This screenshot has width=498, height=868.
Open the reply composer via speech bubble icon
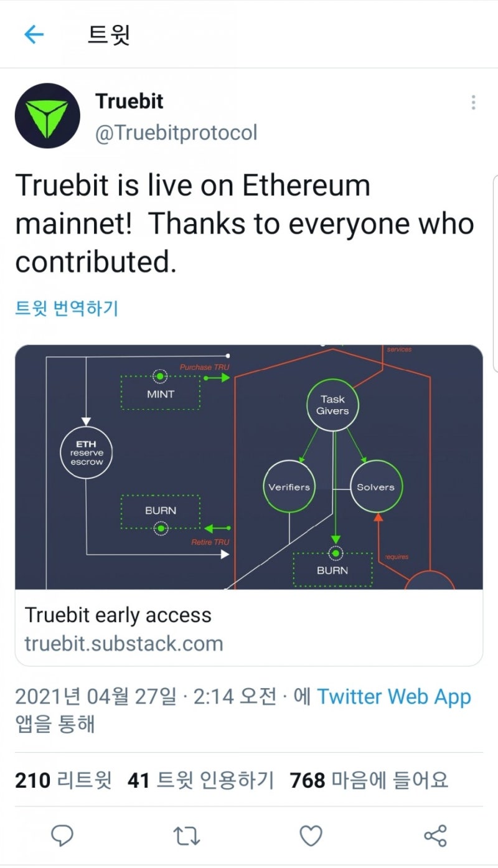[62, 837]
